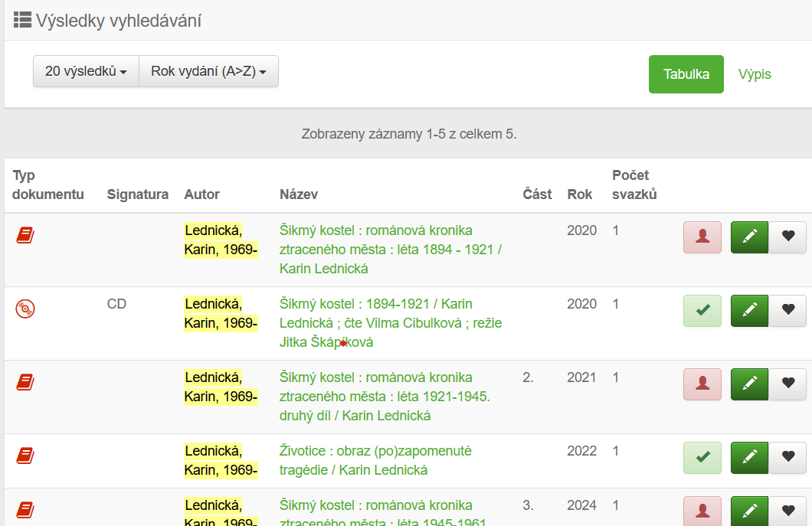The width and height of the screenshot is (812, 526).
Task: Click the heart icon for the first 2020 book
Action: coord(787,237)
